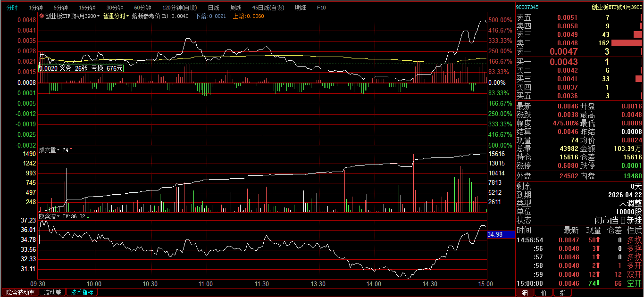Click the 500.00% top scale label
Screen dimensions: 644x297
pyautogui.click(x=501, y=20)
